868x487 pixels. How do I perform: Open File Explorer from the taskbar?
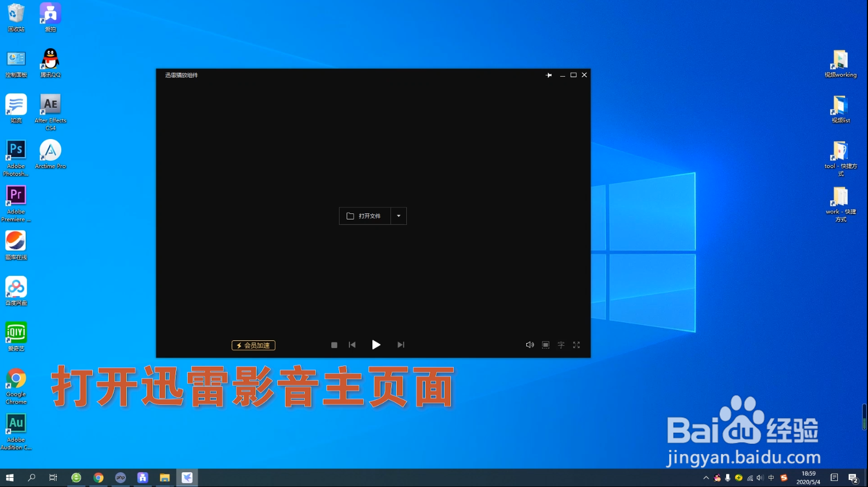click(x=164, y=478)
